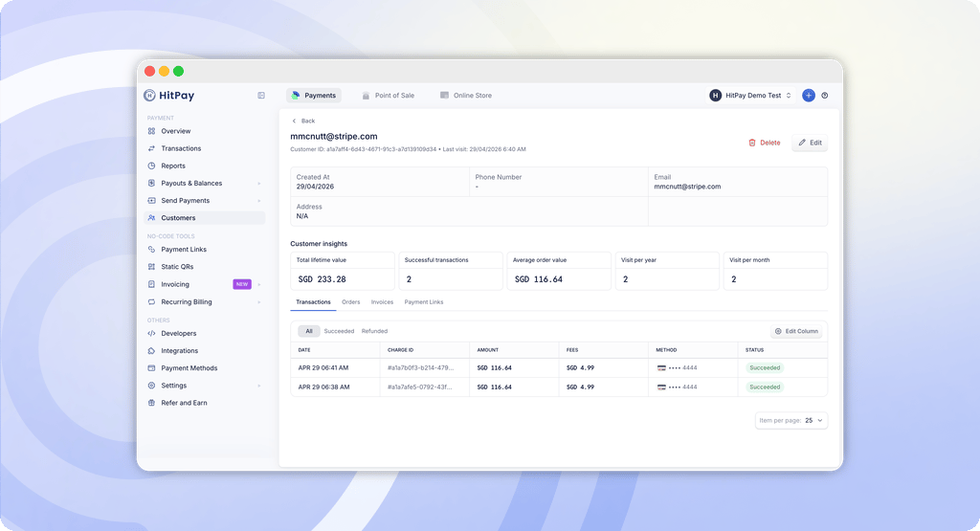Select the Transactions customer tab
This screenshot has height=531, width=980.
(x=313, y=302)
